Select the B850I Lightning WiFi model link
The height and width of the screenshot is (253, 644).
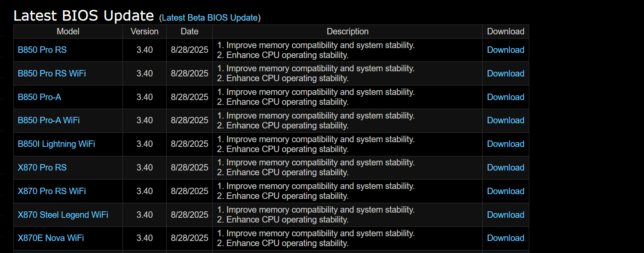(x=56, y=144)
